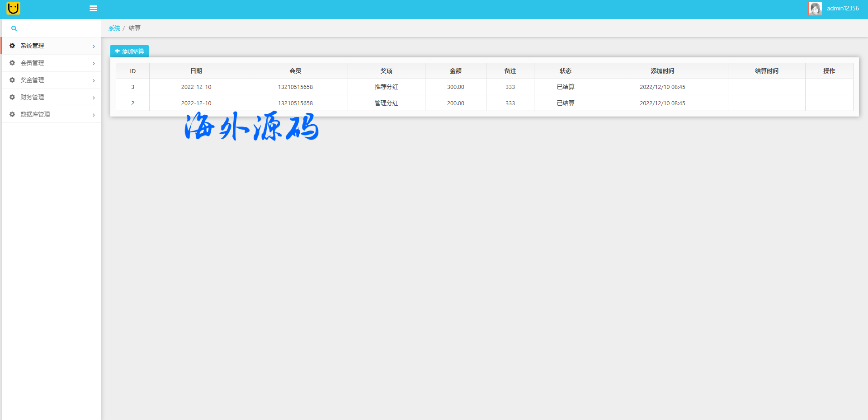Follow the 系统 breadcrumb link

[114, 28]
